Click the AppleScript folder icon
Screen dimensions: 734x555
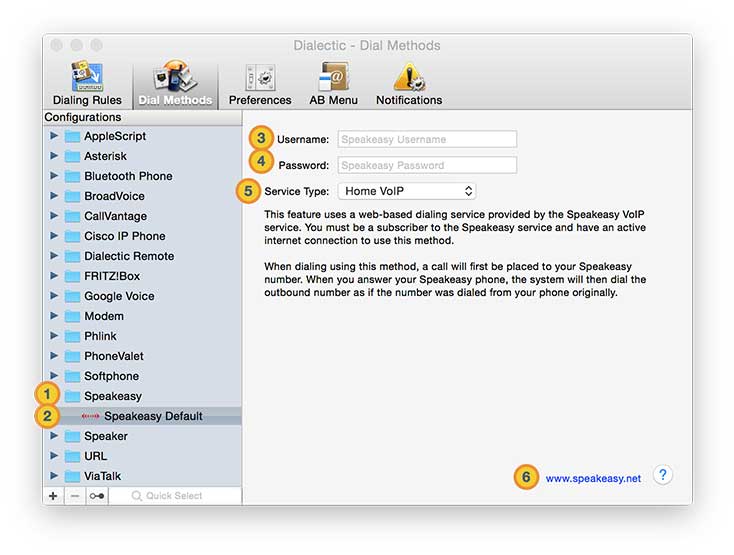tap(72, 137)
